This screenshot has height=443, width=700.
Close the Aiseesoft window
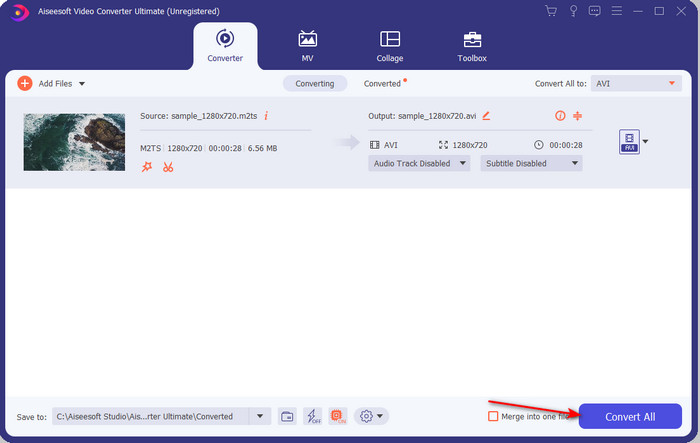[681, 11]
